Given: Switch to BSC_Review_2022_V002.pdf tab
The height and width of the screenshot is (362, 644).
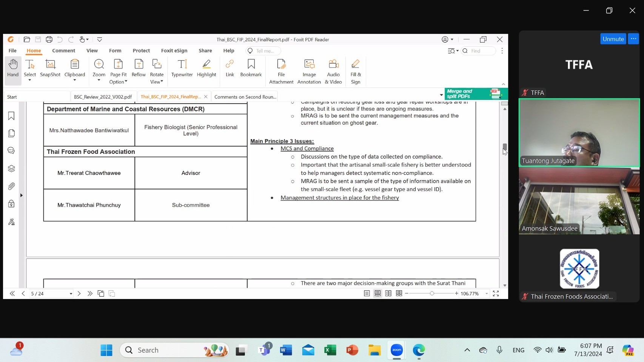Looking at the screenshot, I should point(103,97).
